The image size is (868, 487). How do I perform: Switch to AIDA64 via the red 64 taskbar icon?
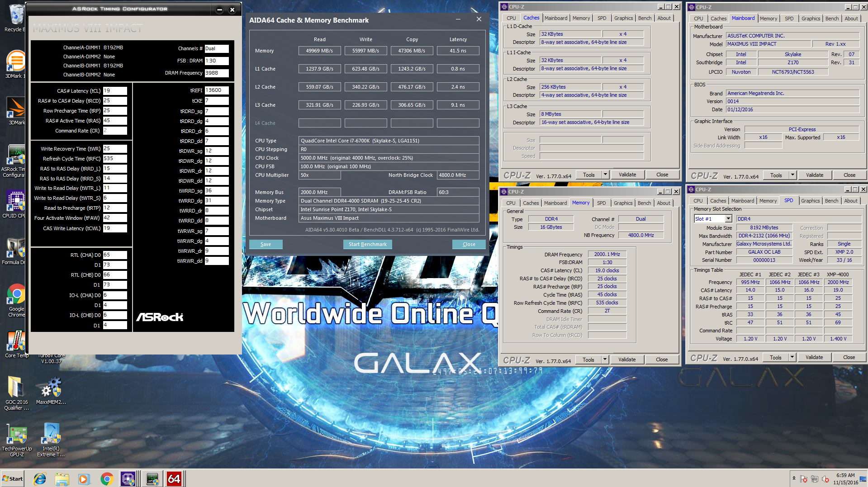tap(174, 478)
